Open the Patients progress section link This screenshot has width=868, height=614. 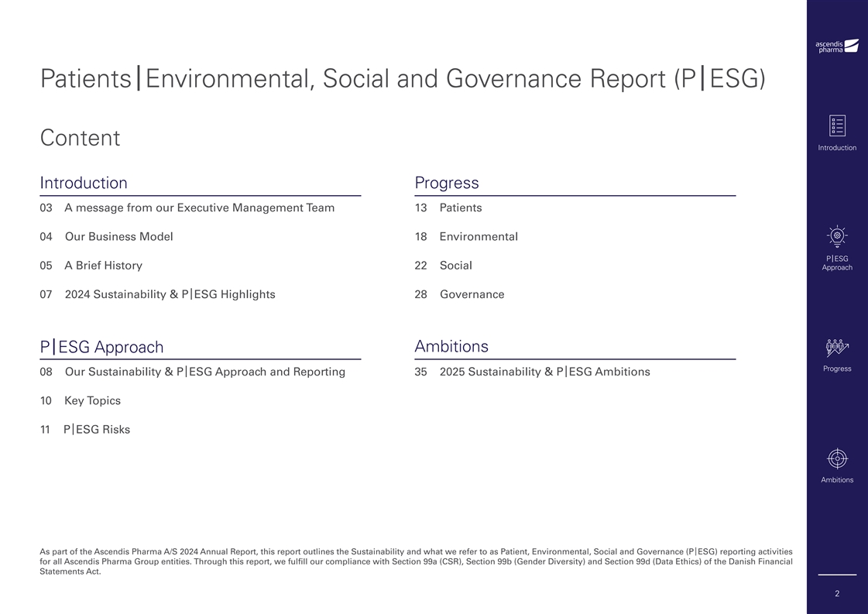[460, 208]
